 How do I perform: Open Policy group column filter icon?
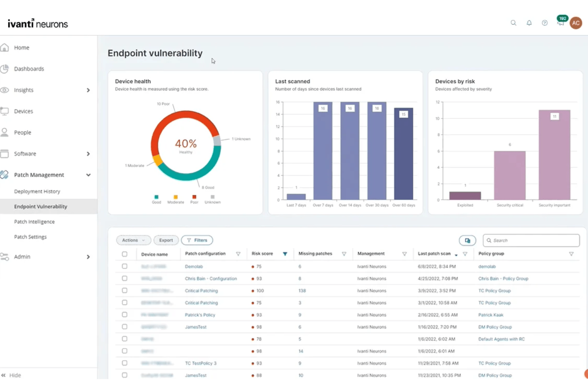[x=571, y=254]
